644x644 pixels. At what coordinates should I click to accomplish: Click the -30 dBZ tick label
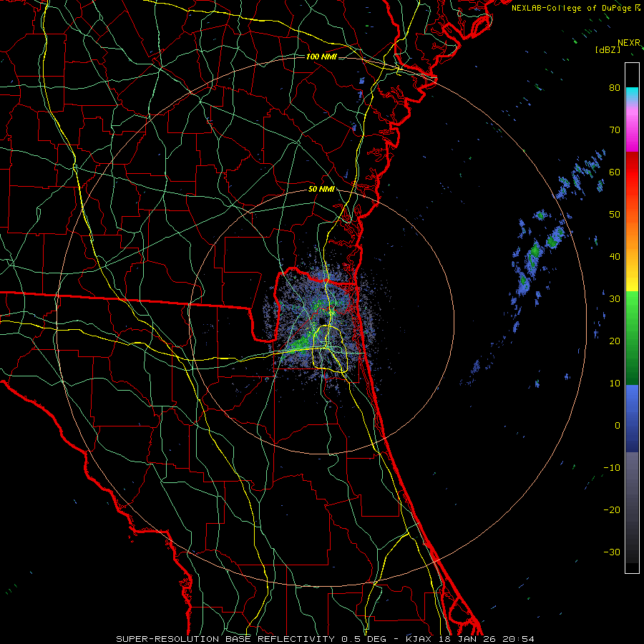[612, 552]
